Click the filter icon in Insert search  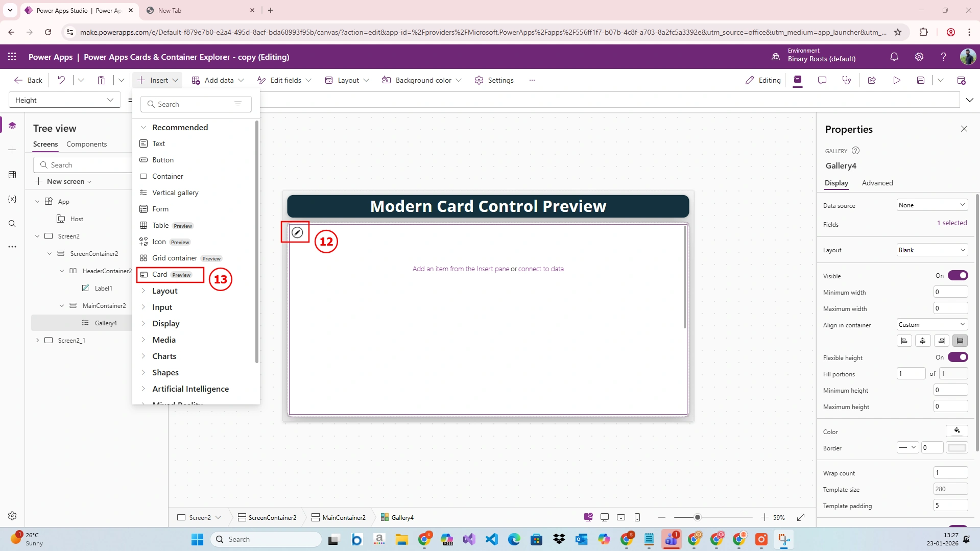pos(238,104)
